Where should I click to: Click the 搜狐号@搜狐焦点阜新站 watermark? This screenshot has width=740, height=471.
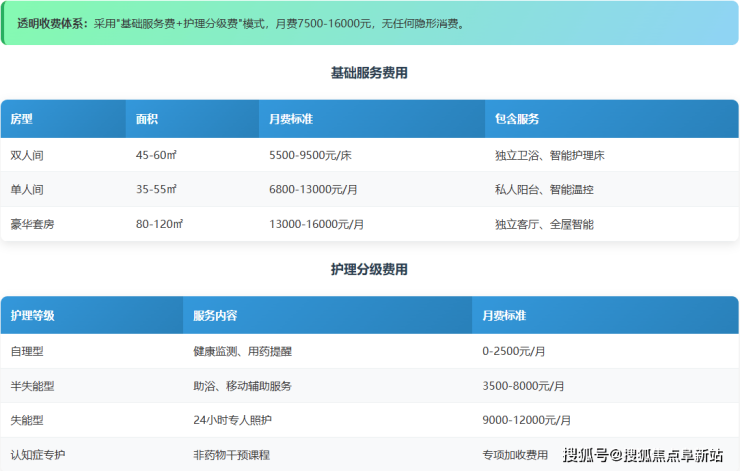pos(642,456)
